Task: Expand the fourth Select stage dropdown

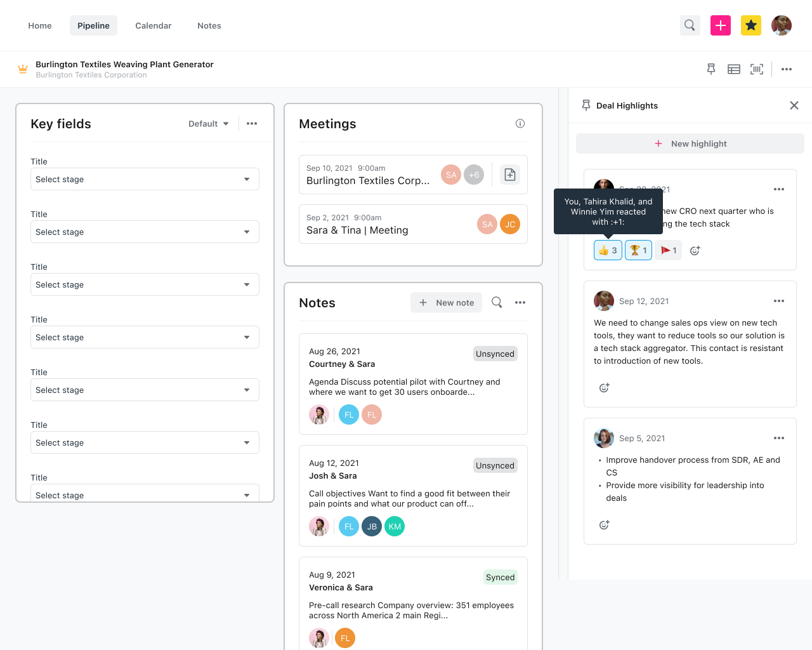Action: pyautogui.click(x=145, y=337)
